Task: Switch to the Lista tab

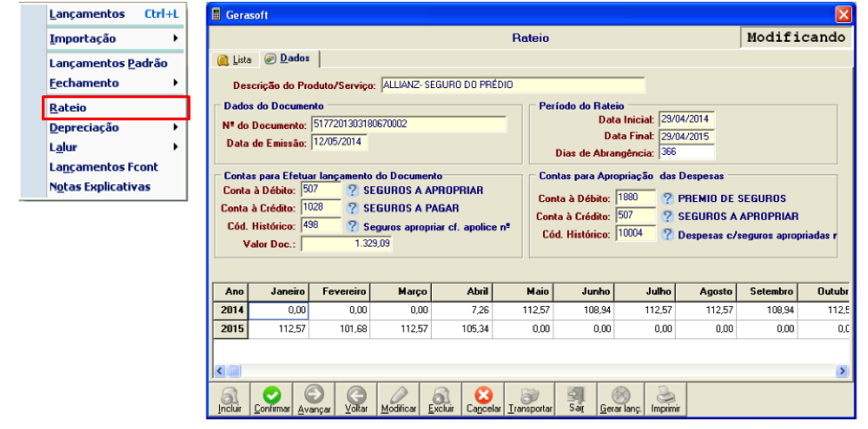Action: [235, 60]
